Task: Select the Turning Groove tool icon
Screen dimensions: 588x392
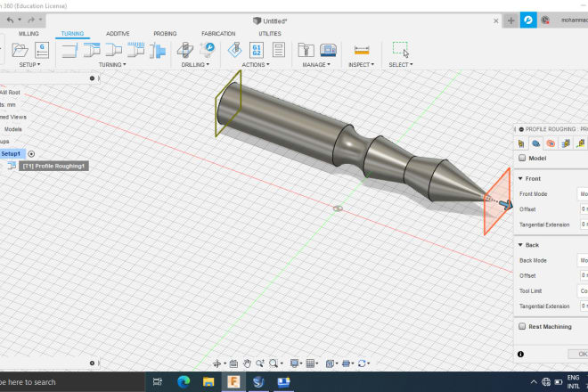Action: [x=135, y=50]
